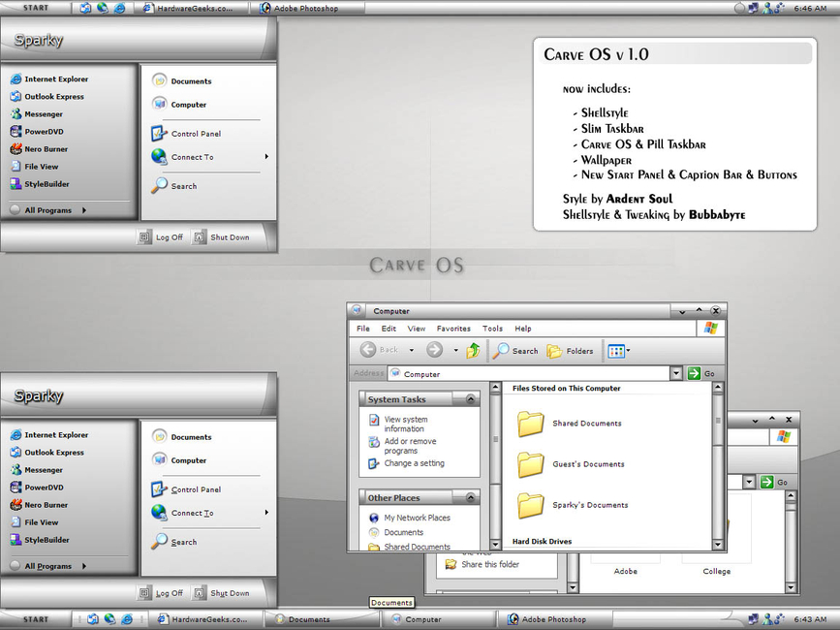
Task: Click View system information link
Action: click(x=406, y=424)
